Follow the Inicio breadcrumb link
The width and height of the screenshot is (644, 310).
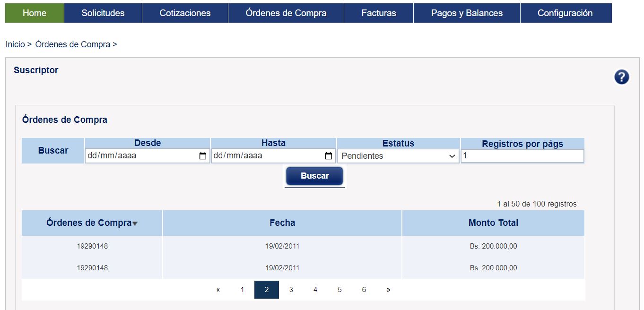pyautogui.click(x=15, y=44)
